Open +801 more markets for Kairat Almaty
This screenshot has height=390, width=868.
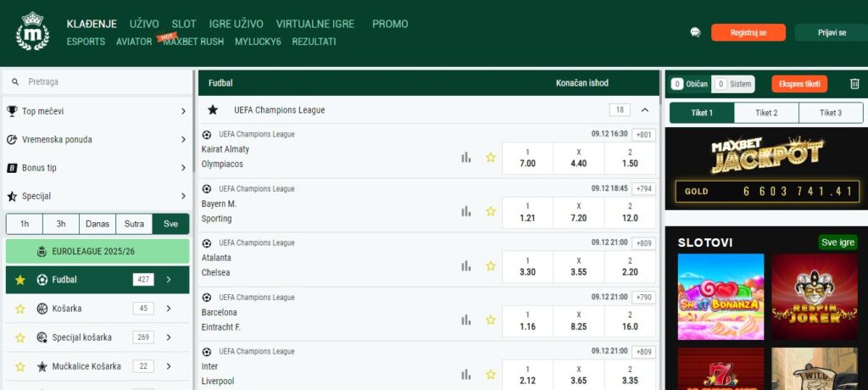coord(644,135)
